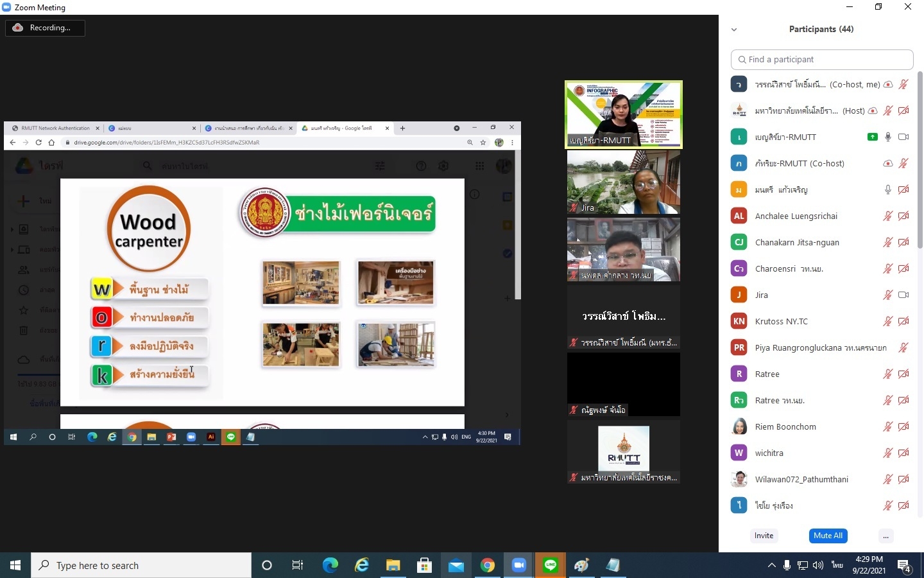The height and width of the screenshot is (578, 924).
Task: Select เบญสิร์ยา-RMUTT active speaker video thumbnail
Action: 624,114
